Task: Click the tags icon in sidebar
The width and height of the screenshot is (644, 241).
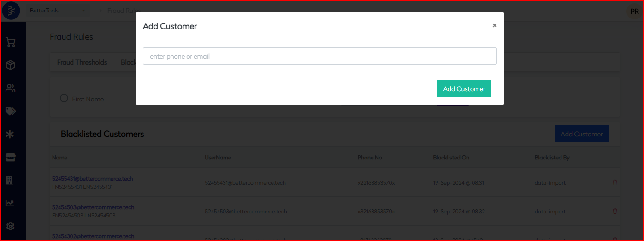Action: tap(11, 111)
